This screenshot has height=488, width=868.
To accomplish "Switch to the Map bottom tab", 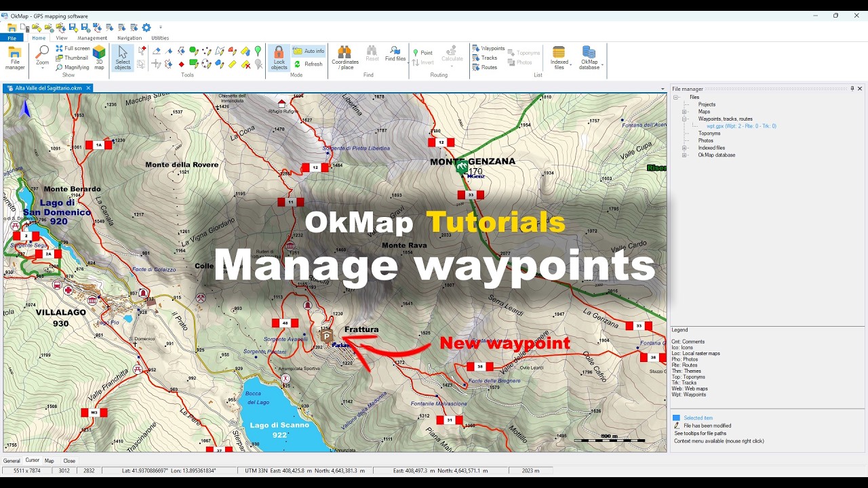I will pyautogui.click(x=50, y=460).
